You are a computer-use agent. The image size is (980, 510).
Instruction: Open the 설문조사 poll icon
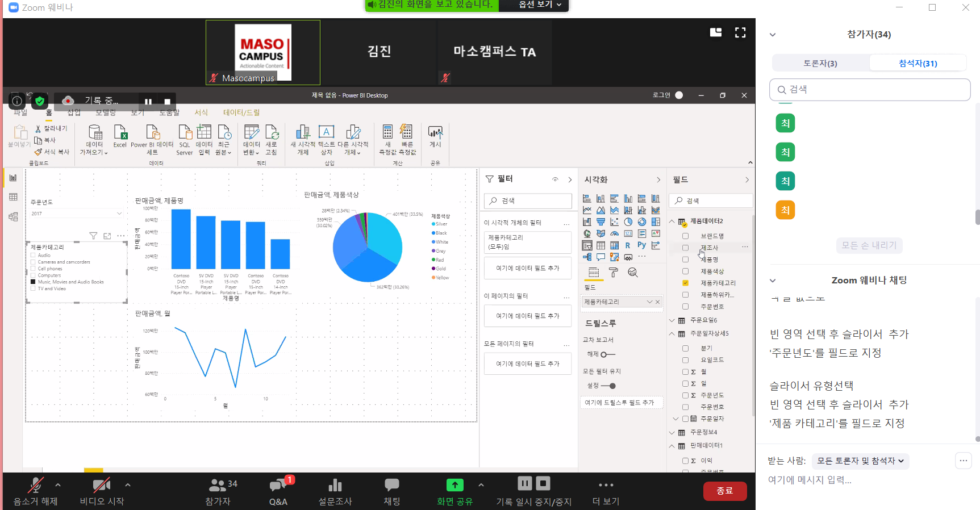point(335,486)
